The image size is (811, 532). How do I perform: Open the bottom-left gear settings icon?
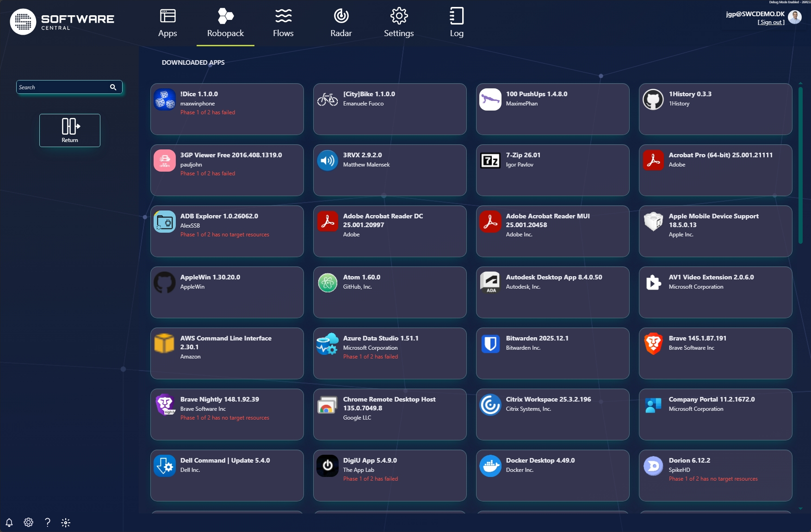coord(28,522)
